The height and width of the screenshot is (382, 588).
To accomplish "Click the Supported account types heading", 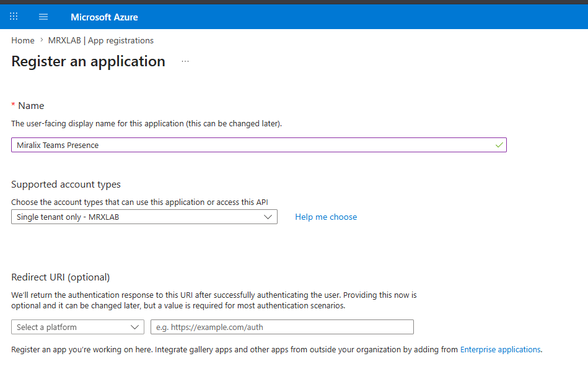I will 66,184.
